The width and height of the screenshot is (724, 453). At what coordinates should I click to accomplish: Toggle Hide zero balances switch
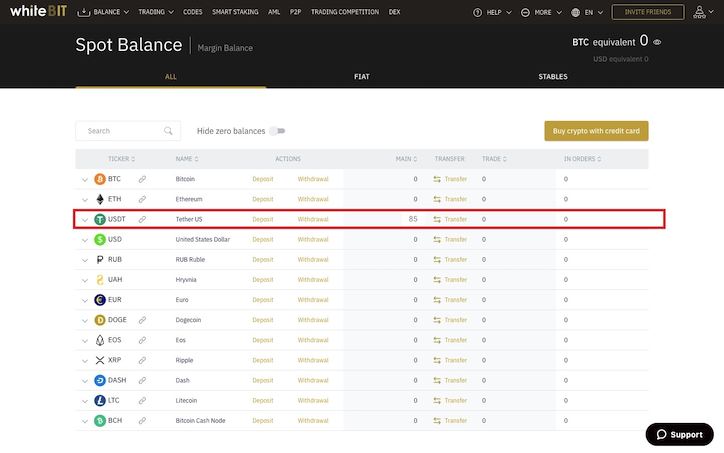pyautogui.click(x=278, y=131)
